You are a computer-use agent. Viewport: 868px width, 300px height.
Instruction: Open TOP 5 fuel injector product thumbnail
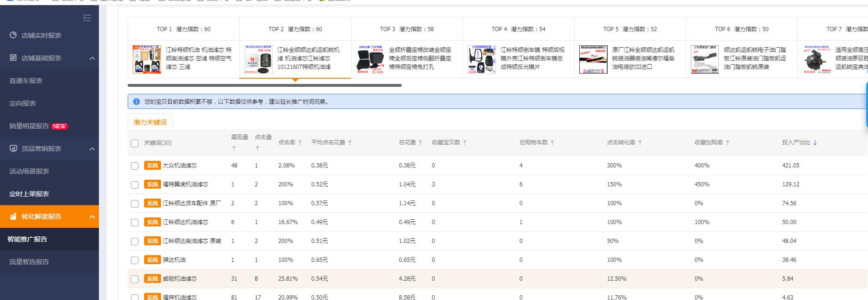coord(593,59)
